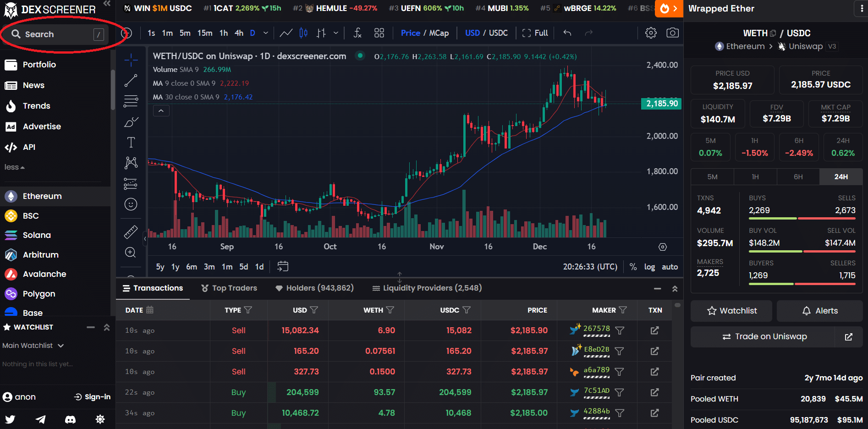Switch to the Top Traders tab
Viewport: 868px width, 429px height.
click(x=229, y=288)
